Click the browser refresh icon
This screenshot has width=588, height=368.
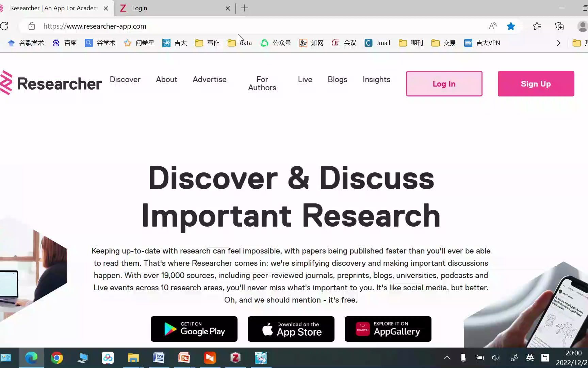pos(4,26)
